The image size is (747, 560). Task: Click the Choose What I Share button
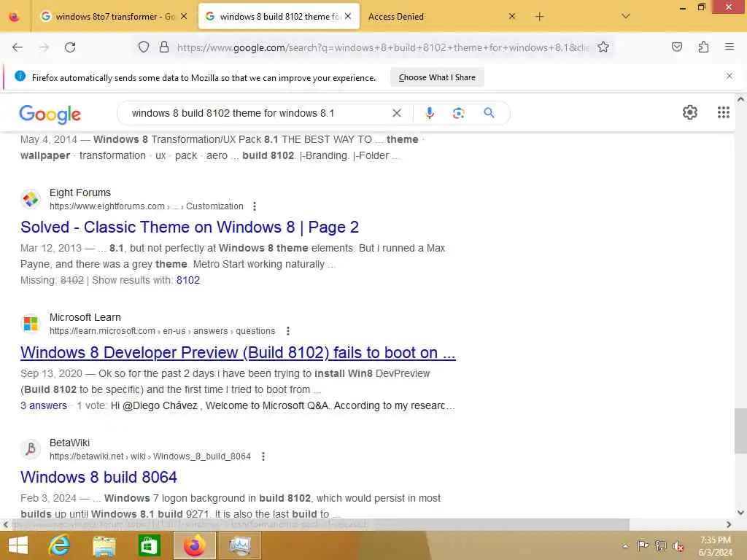click(x=437, y=77)
